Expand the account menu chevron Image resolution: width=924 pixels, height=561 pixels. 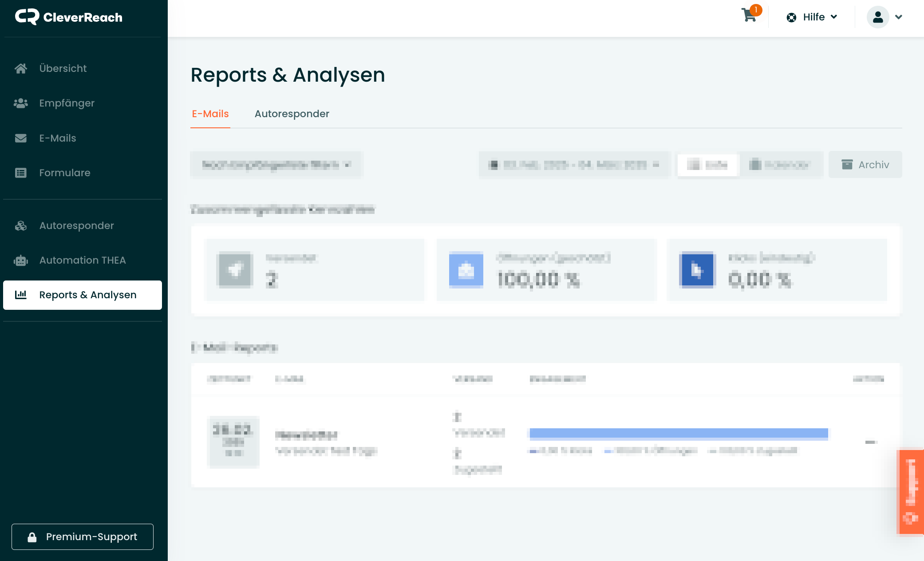coord(899,17)
